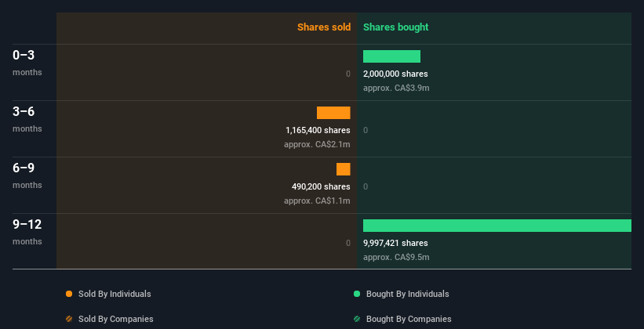Image resolution: width=644 pixels, height=329 pixels.
Task: Click the long green bar for 9–12 months
Action: click(497, 226)
